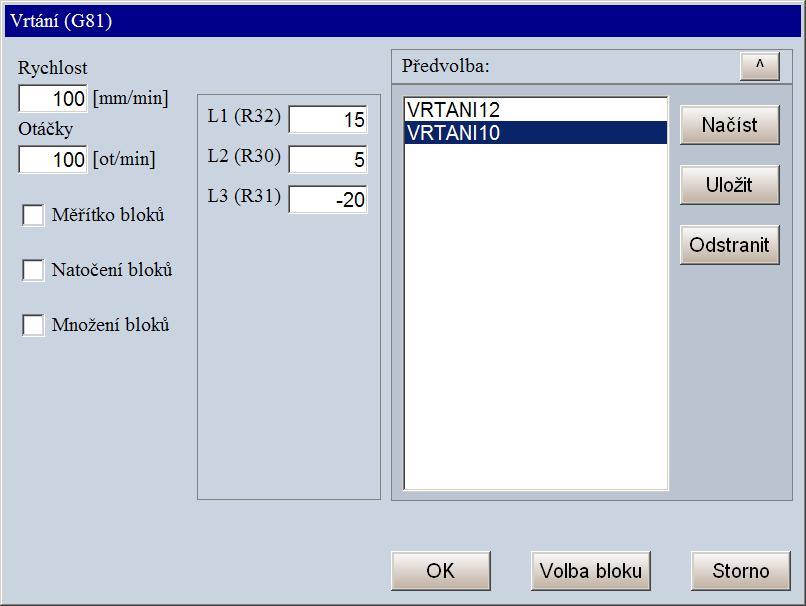
Task: Check the Množení bloků option
Action: point(33,325)
